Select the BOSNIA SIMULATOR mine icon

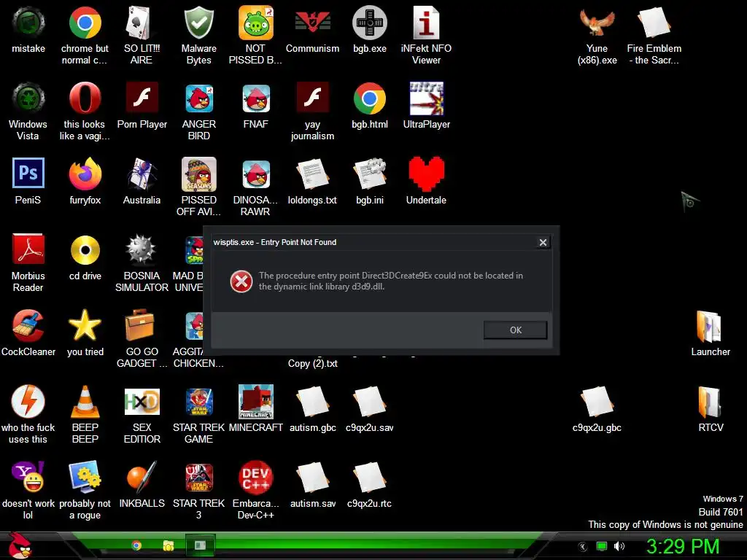[x=141, y=250]
